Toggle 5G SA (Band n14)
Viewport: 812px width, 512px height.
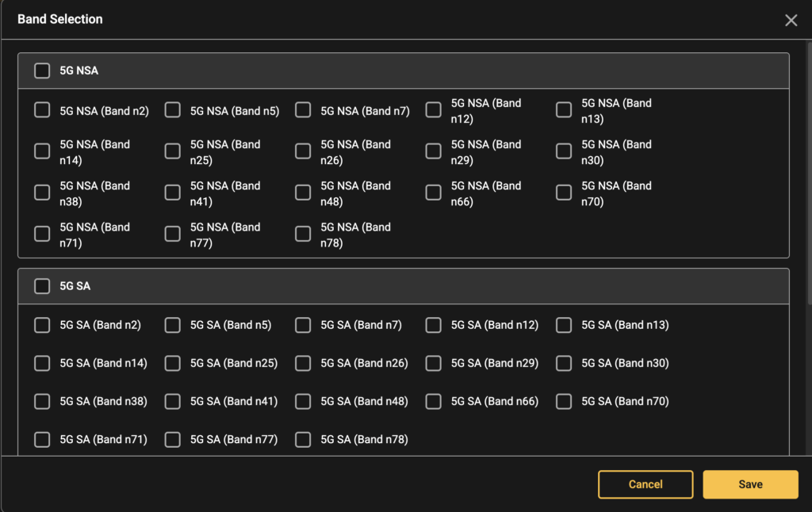tap(42, 364)
